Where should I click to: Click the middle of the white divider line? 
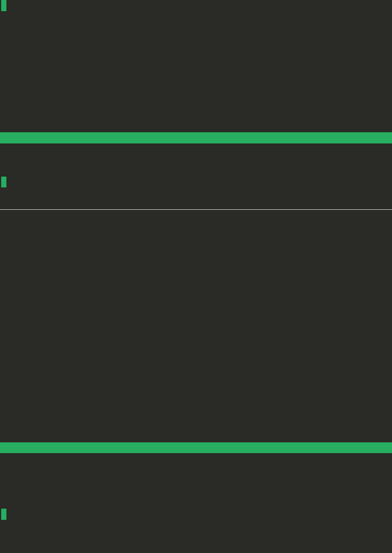pyautogui.click(x=196, y=209)
